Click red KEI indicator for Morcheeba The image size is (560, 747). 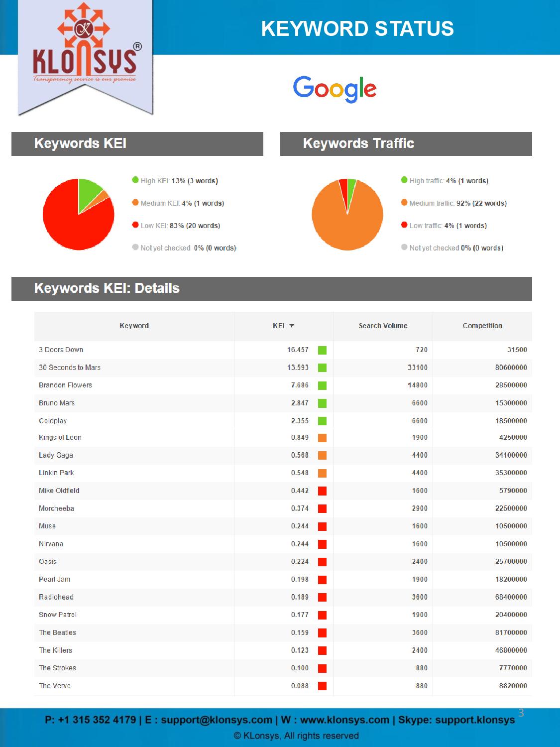point(322,509)
